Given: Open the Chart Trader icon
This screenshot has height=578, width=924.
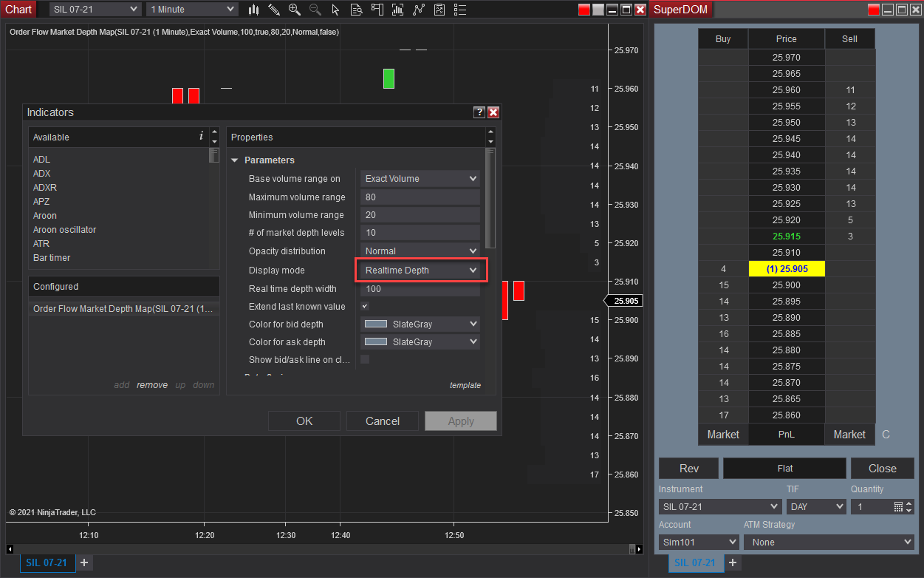Looking at the screenshot, I should pos(377,10).
